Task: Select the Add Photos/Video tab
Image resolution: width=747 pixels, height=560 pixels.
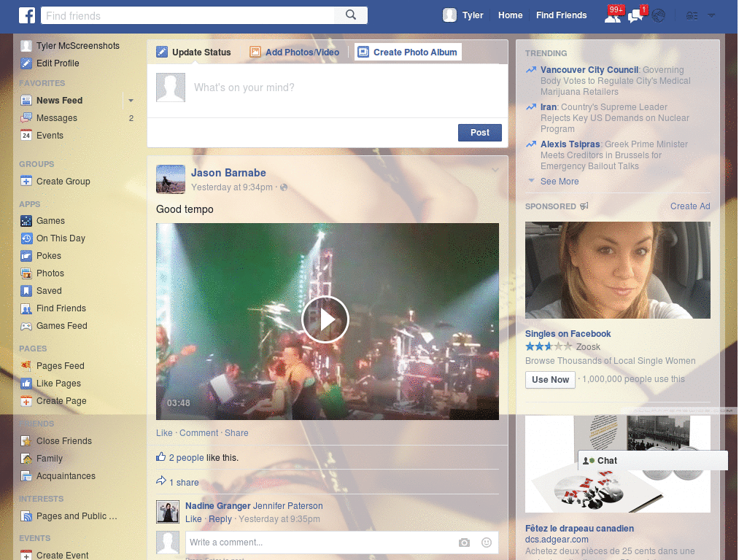Action: pos(295,52)
